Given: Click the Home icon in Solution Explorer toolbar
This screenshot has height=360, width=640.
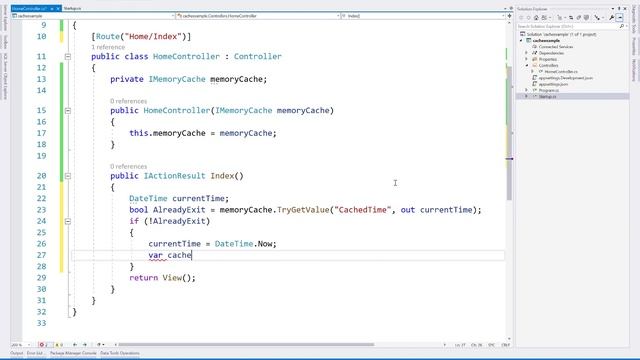Looking at the screenshot, I should [536, 18].
